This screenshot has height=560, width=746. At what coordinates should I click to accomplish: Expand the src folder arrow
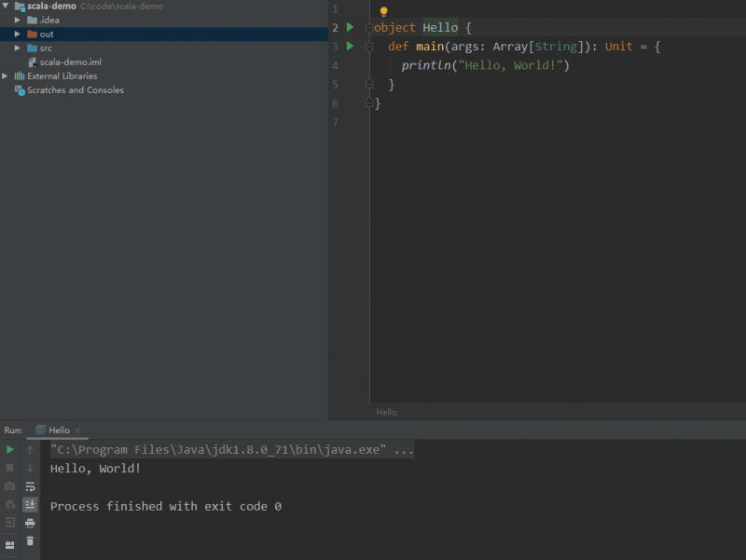coord(18,48)
